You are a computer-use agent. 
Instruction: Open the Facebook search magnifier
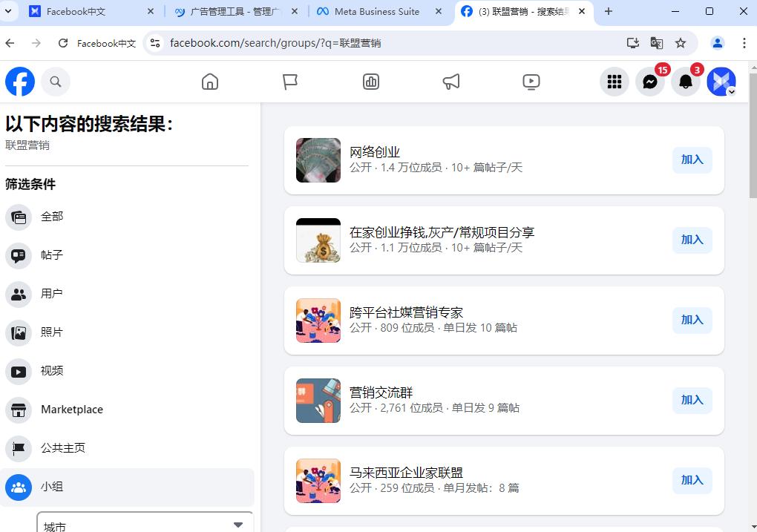click(56, 82)
